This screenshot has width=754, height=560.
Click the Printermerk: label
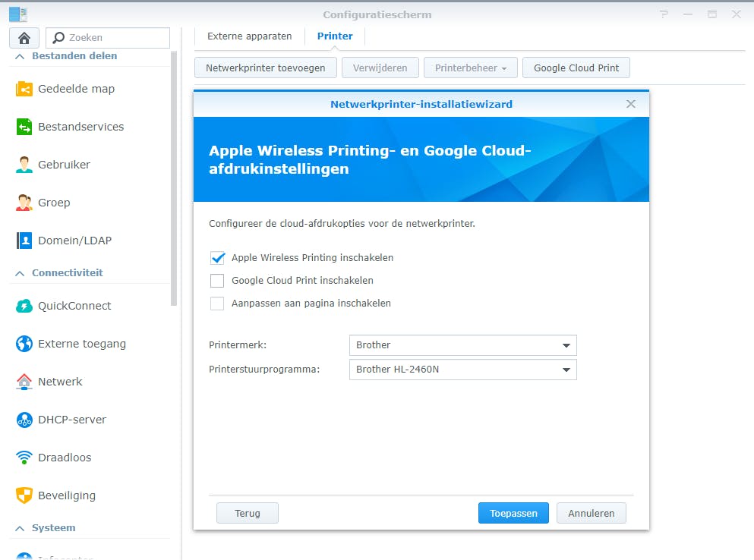pos(238,345)
